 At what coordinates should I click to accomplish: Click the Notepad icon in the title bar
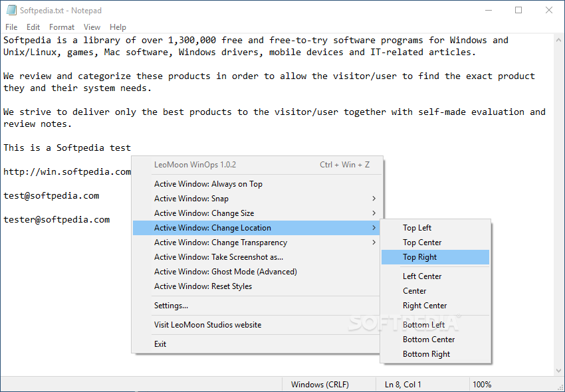click(11, 10)
